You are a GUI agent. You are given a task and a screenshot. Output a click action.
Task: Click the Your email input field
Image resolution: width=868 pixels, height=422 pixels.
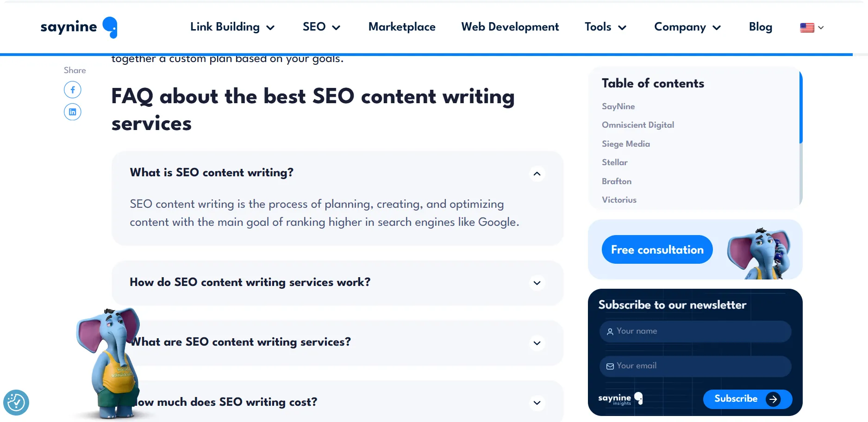(x=694, y=366)
